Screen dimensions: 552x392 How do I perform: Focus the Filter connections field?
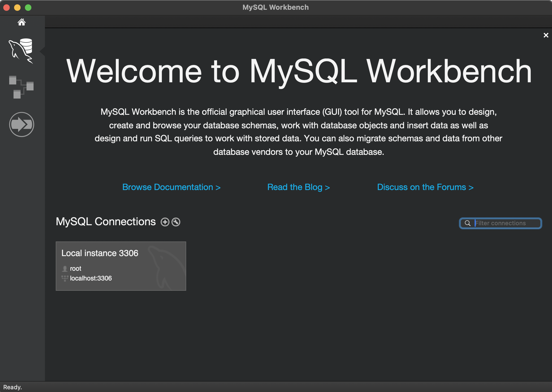coord(505,223)
